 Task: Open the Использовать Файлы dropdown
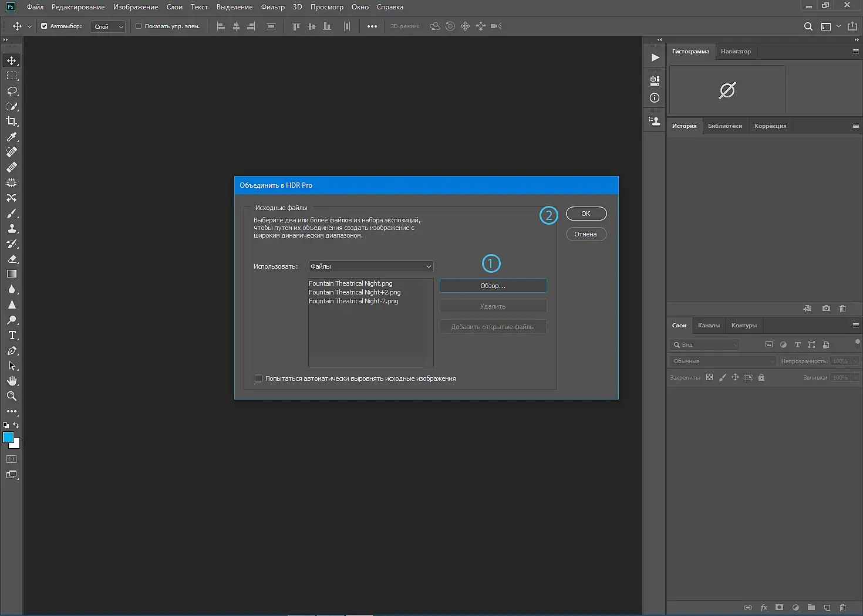pos(370,266)
